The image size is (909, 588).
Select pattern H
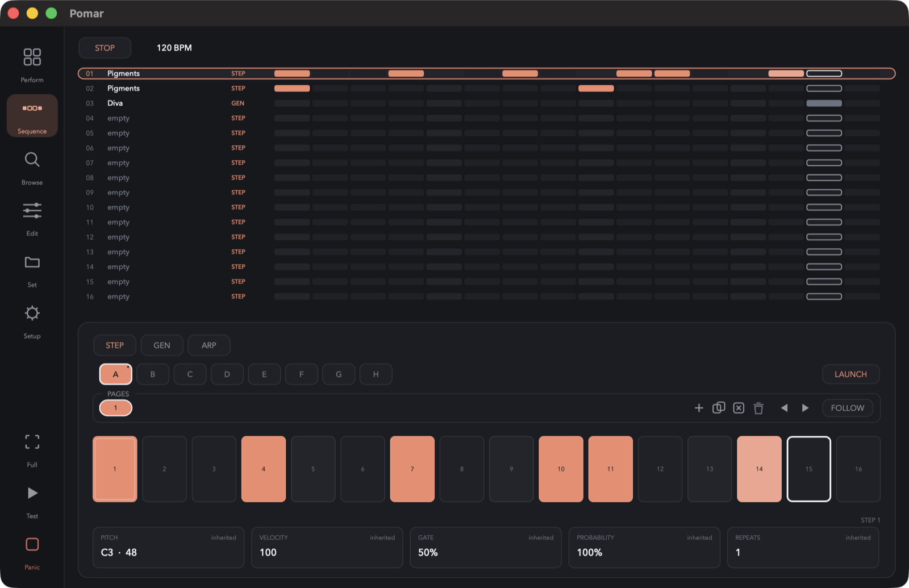click(x=376, y=374)
